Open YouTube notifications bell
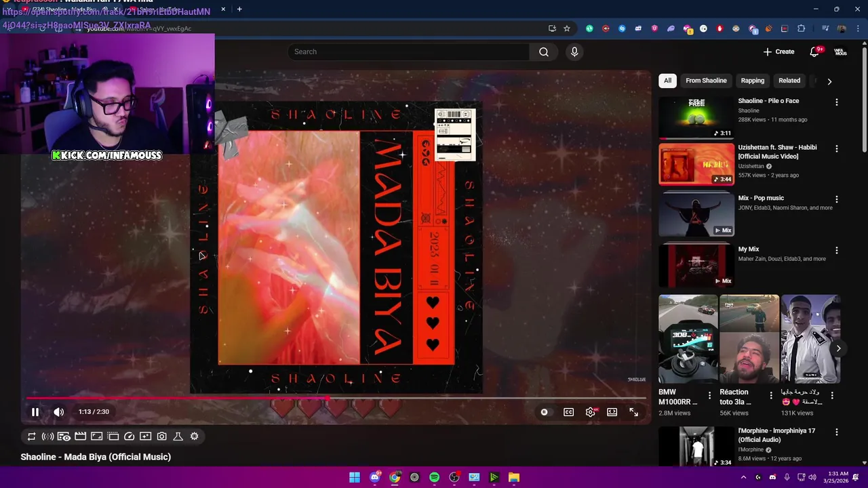 tap(814, 52)
